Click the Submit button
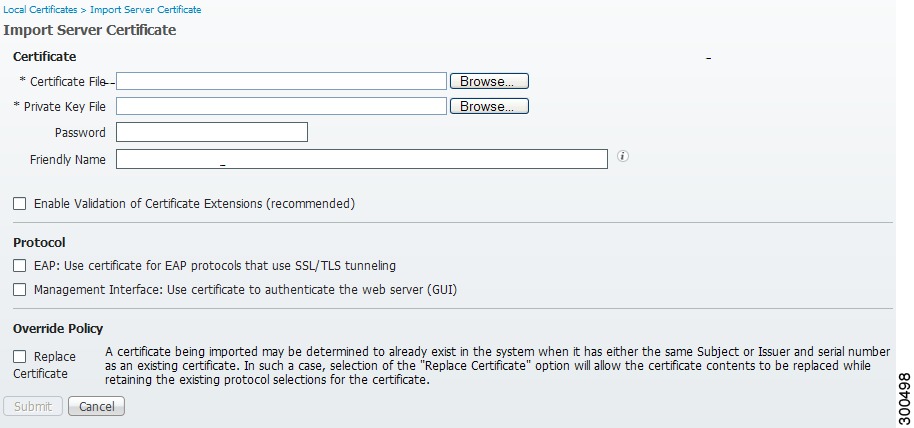The image size is (914, 428). click(x=33, y=406)
